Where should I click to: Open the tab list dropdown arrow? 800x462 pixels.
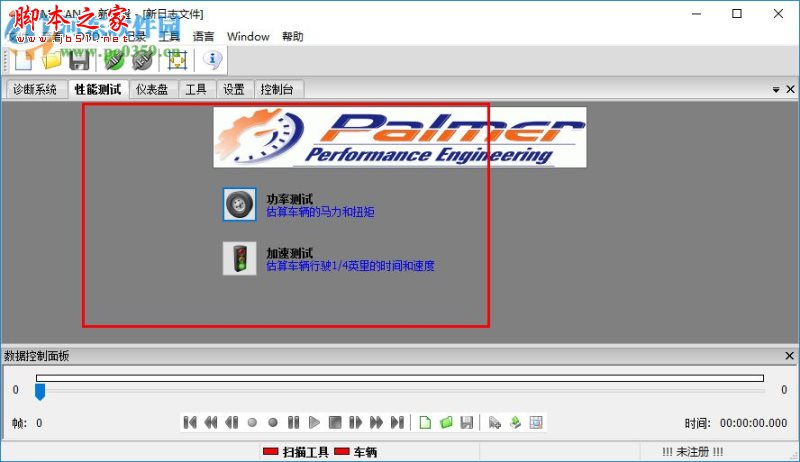776,90
